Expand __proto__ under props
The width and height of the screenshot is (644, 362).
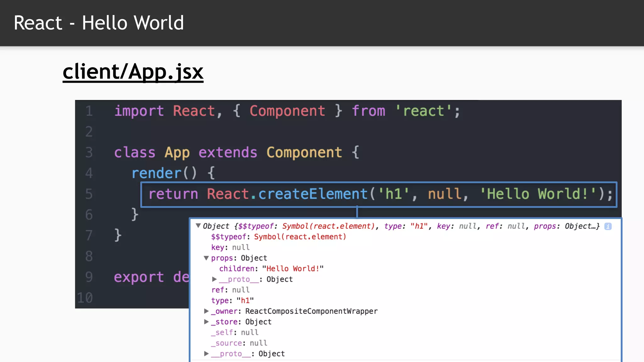[214, 279]
